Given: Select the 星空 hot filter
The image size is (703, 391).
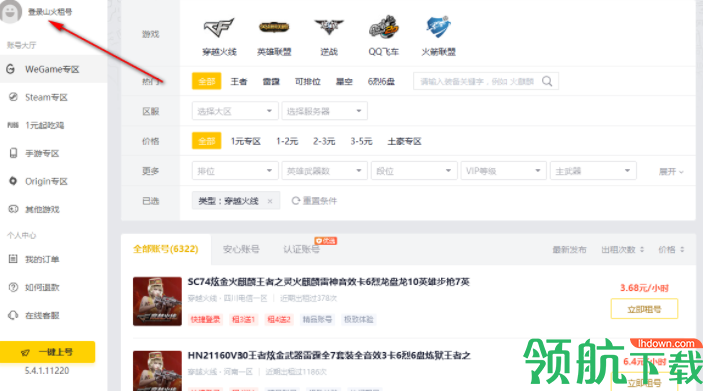Looking at the screenshot, I should [344, 82].
